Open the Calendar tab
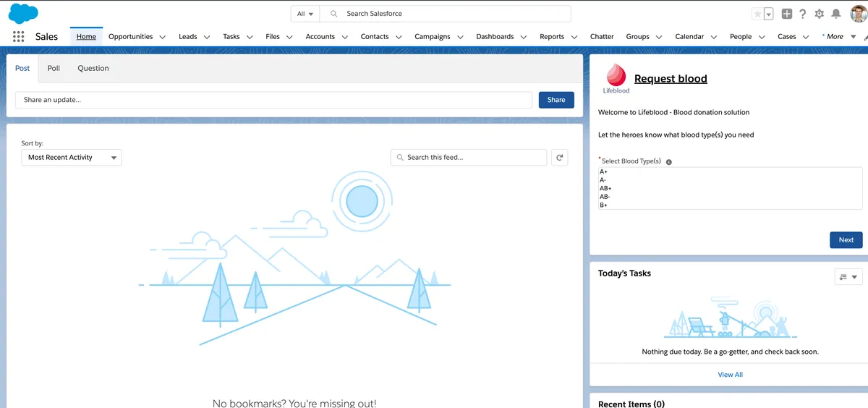The width and height of the screenshot is (868, 408). click(689, 37)
